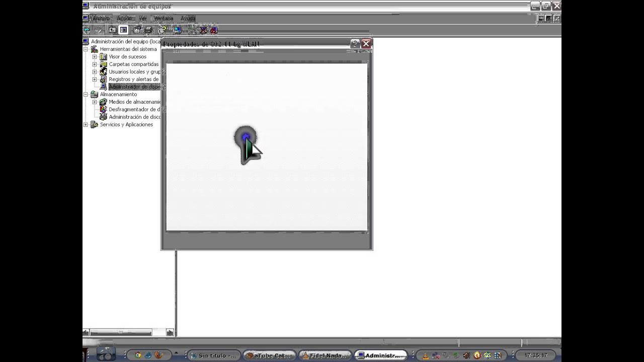
Task: Open the Ayuda menu
Action: click(188, 18)
